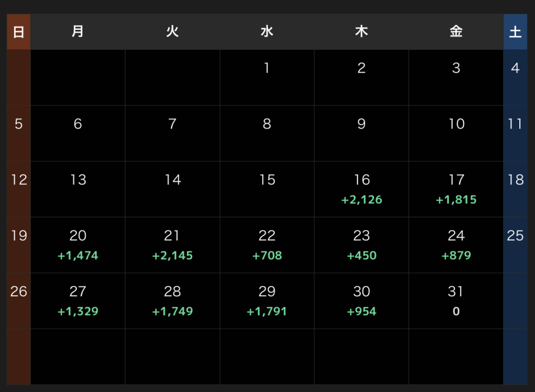Viewport: 535px width, 392px height.
Task: Select Sunday the 12th cell
Action: (x=18, y=189)
